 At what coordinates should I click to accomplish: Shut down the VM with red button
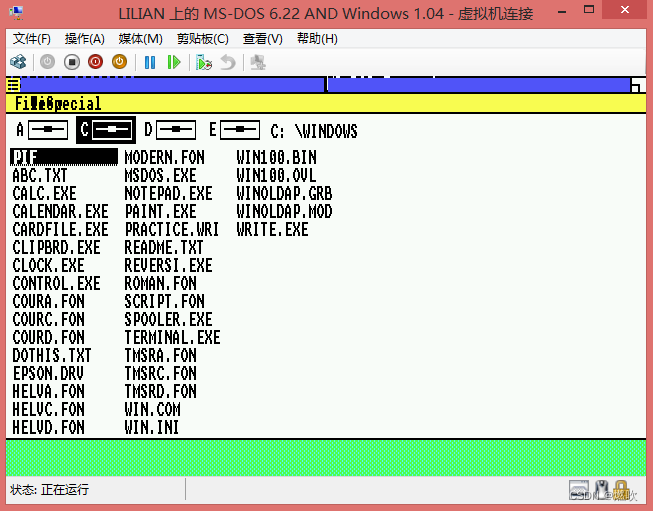pyautogui.click(x=95, y=62)
